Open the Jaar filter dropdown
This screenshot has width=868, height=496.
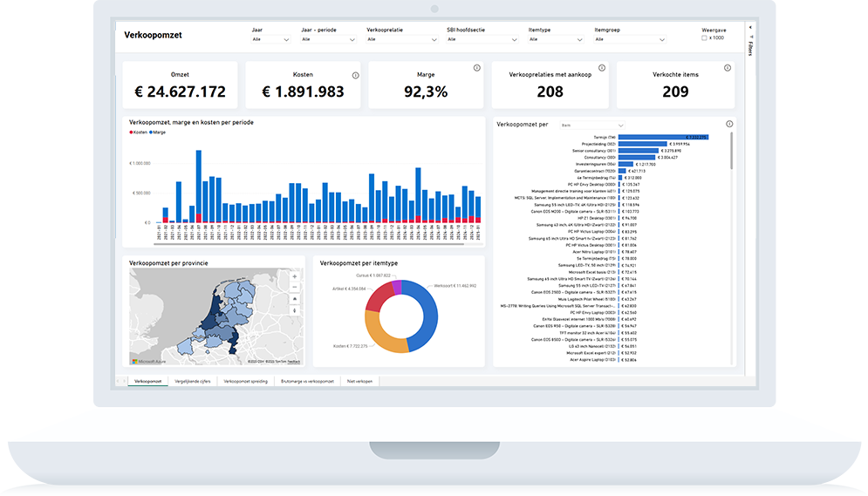[x=270, y=39]
